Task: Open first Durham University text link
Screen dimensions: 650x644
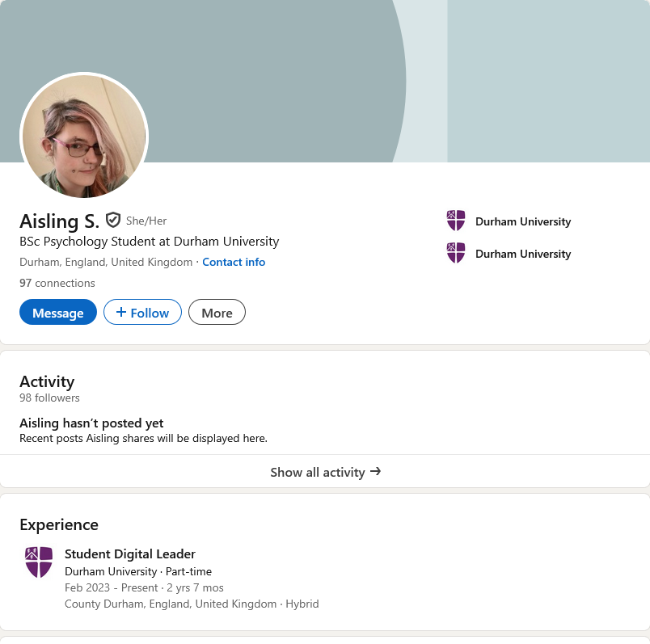Action: click(523, 221)
